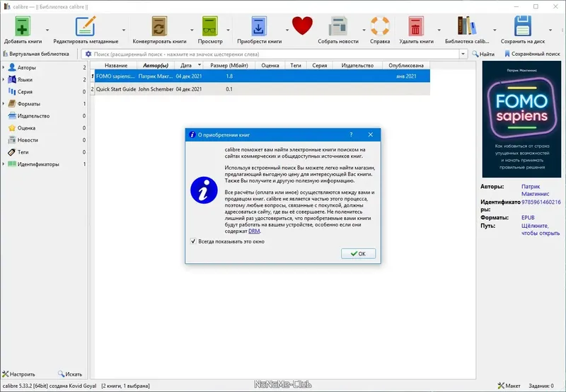The height and width of the screenshot is (392, 566).
Task: Sort by Опубликована column header
Action: 406,65
